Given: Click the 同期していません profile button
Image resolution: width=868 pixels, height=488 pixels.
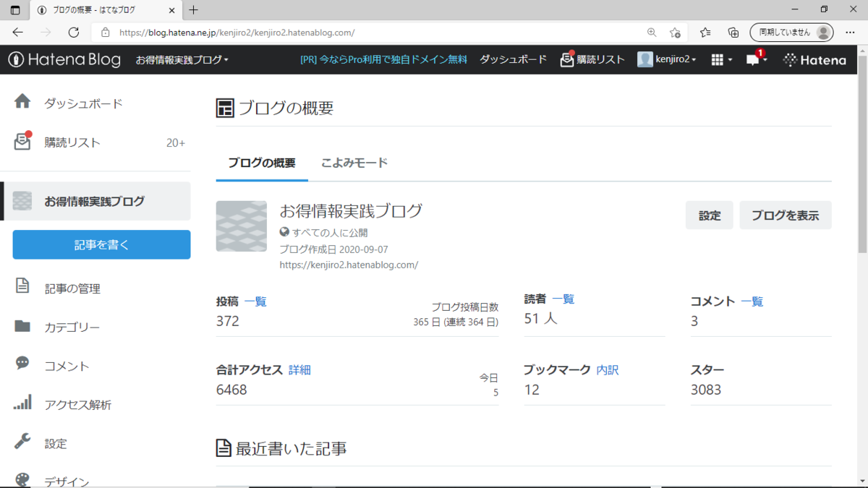Looking at the screenshot, I should point(791,33).
